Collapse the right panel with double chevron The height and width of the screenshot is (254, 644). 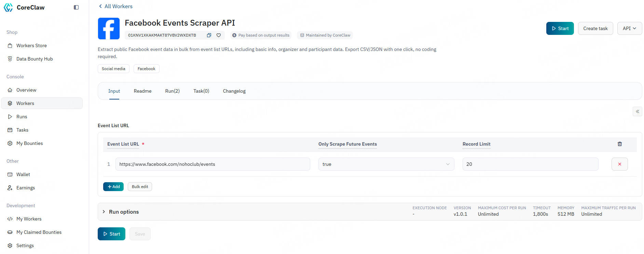pos(637,111)
